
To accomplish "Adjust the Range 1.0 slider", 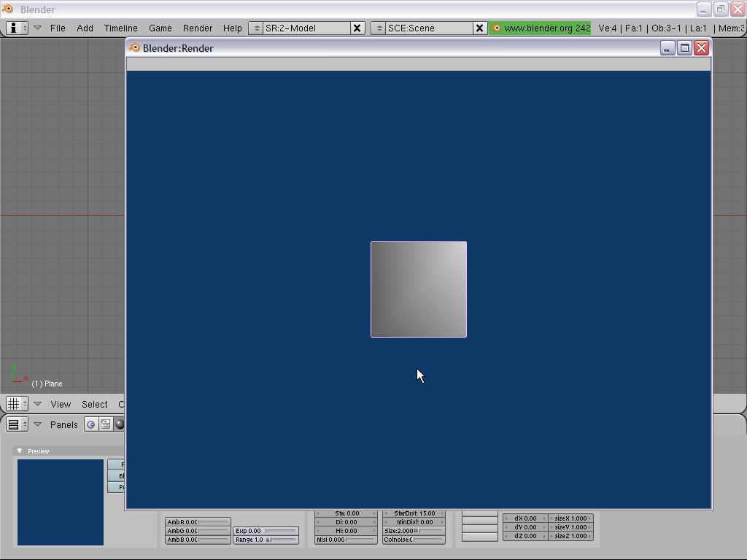I will coord(266,540).
